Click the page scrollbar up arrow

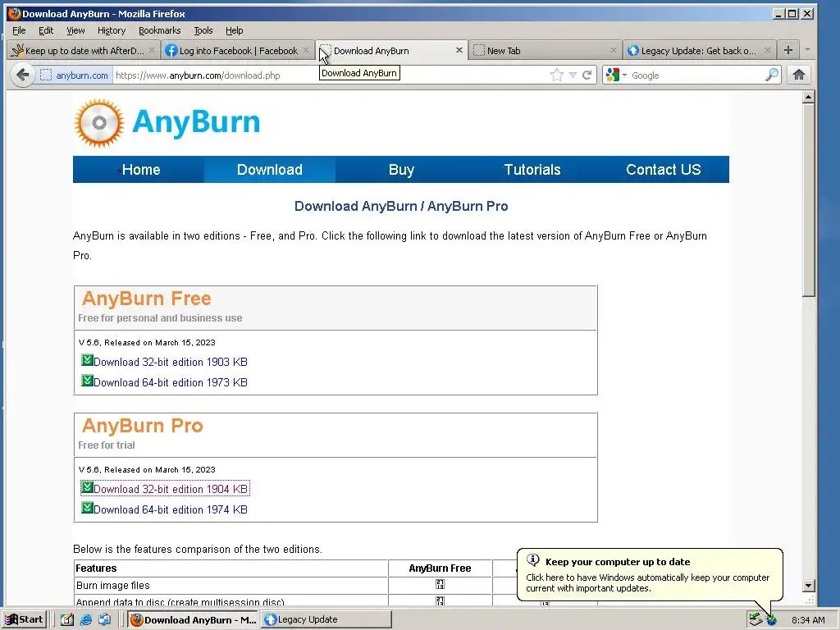(808, 97)
